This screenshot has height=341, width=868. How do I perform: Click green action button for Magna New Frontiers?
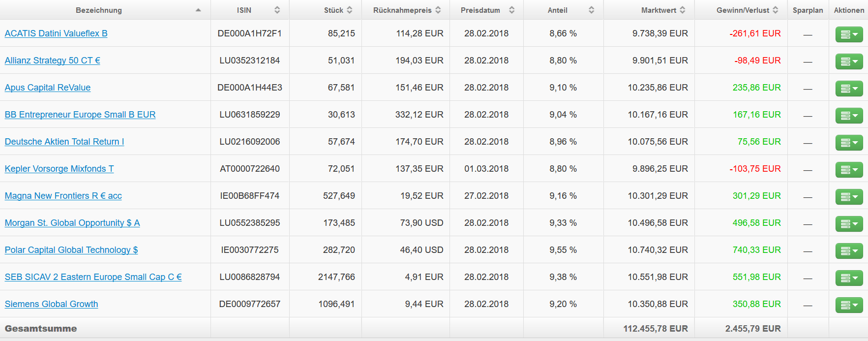[849, 197]
